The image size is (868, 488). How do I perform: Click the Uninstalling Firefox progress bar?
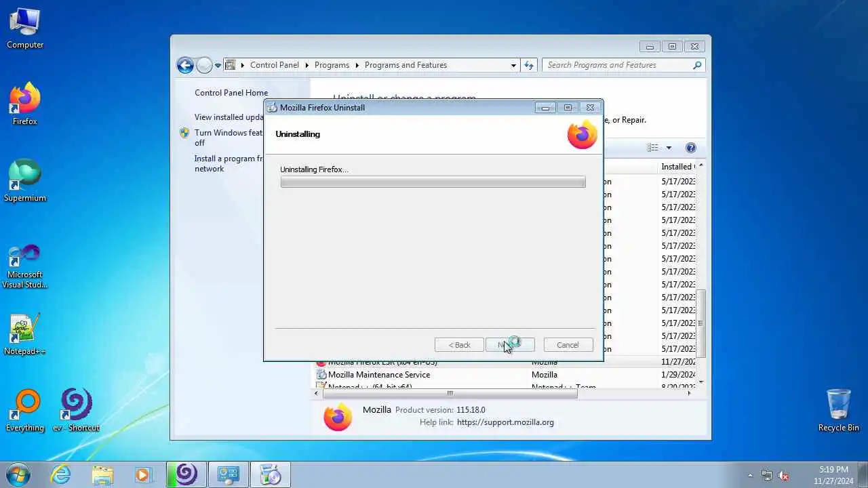coord(433,182)
